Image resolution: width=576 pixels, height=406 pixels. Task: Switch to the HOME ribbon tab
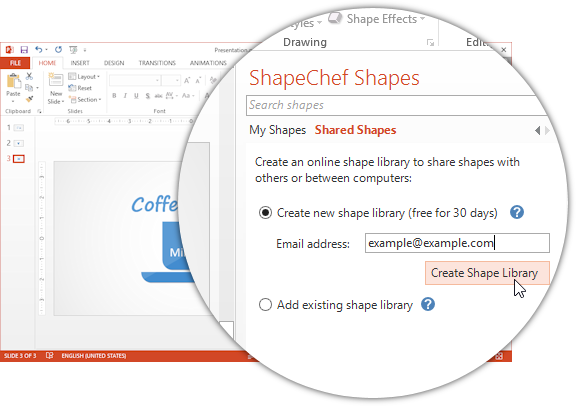point(47,63)
